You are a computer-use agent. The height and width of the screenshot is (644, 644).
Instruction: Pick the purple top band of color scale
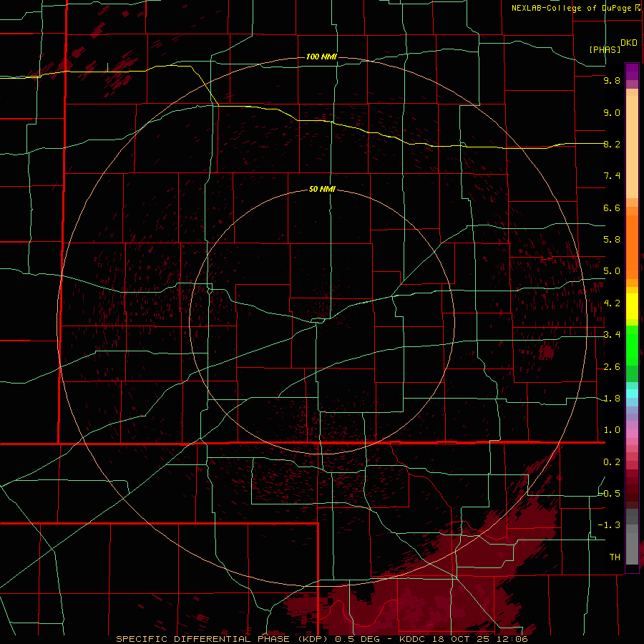point(632,72)
